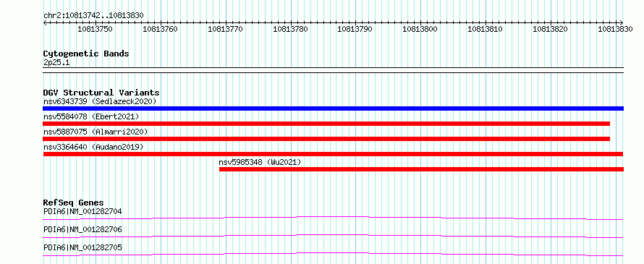
Task: Open the nsv5584078 (Ebert2021) label
Action: tap(91, 116)
